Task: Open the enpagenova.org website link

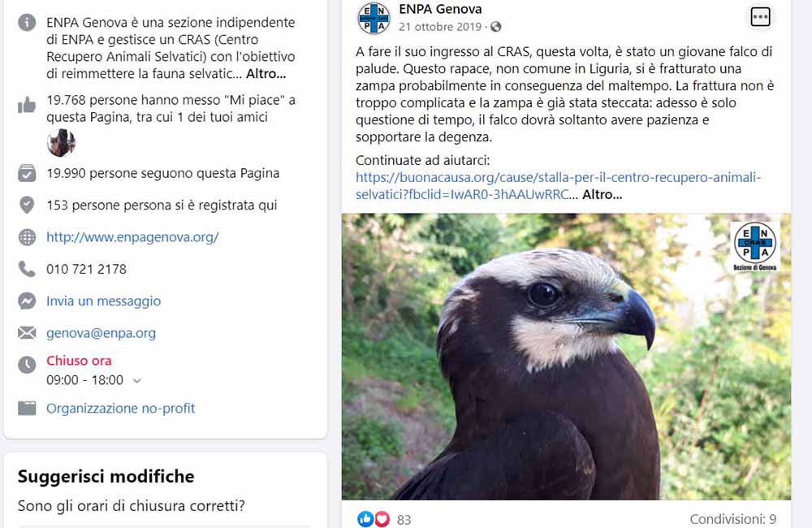Action: (x=132, y=237)
